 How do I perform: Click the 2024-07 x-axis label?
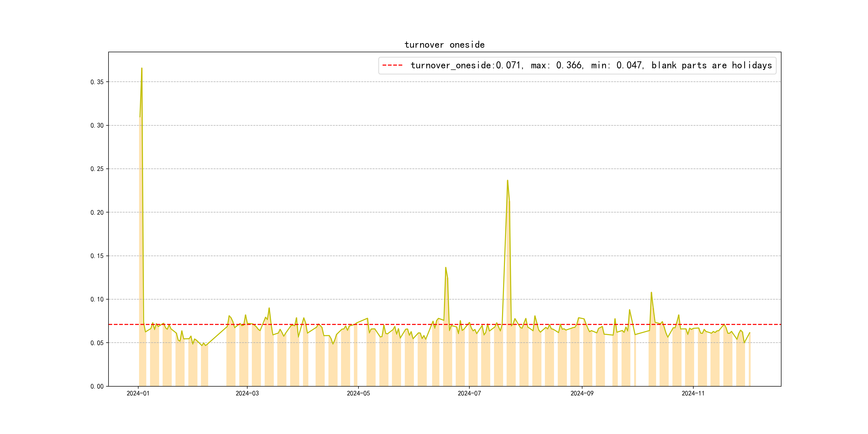pyautogui.click(x=469, y=393)
